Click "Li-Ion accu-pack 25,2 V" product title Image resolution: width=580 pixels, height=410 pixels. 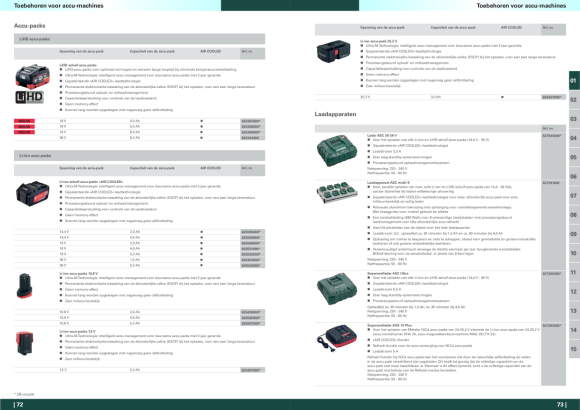pos(378,41)
